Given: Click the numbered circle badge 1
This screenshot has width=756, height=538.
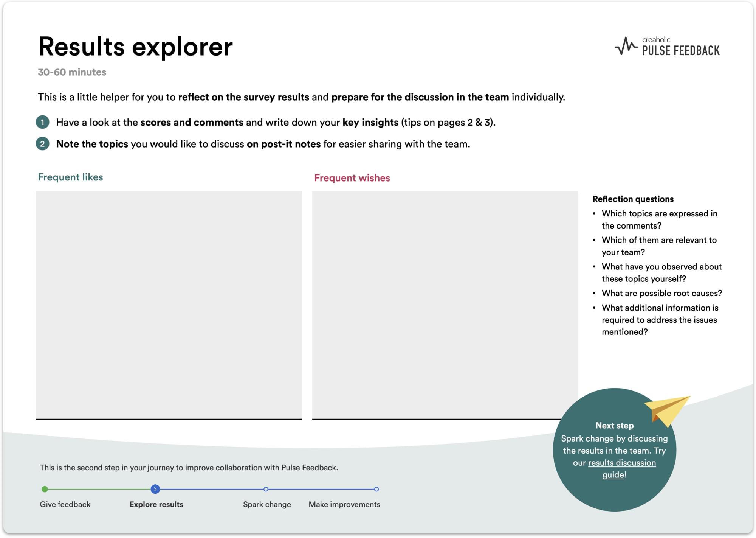Looking at the screenshot, I should [x=43, y=122].
